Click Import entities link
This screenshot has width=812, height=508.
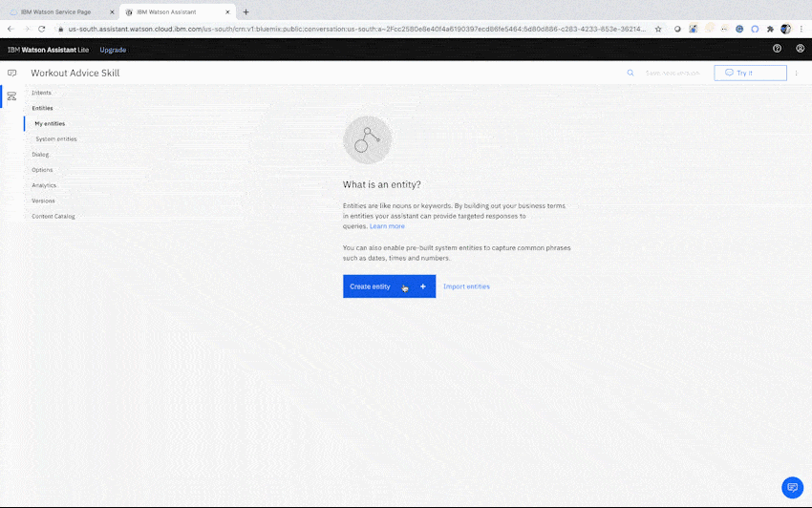tap(466, 286)
